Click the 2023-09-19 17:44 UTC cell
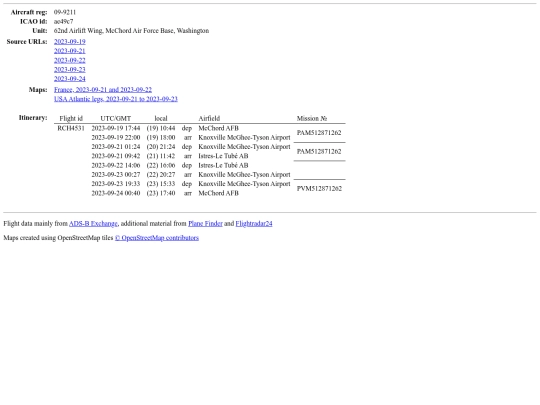This screenshot has height=405, width=540. pyautogui.click(x=116, y=128)
